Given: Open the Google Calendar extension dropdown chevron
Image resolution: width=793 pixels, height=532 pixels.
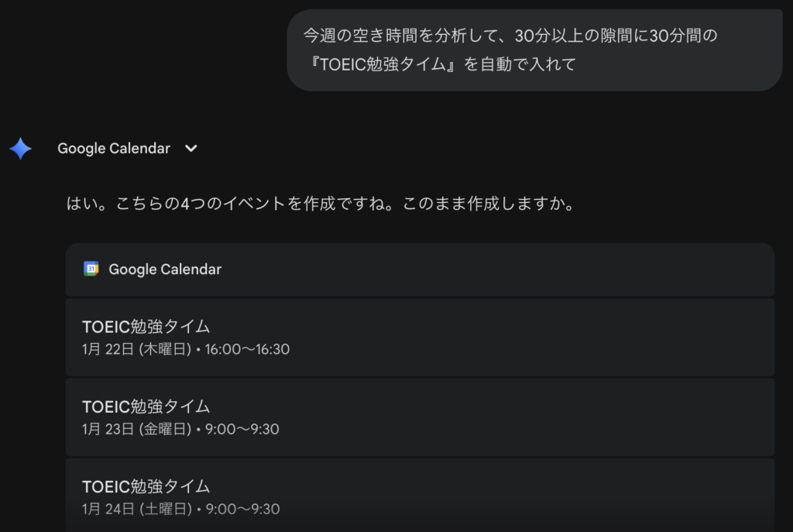Looking at the screenshot, I should tap(191, 148).
